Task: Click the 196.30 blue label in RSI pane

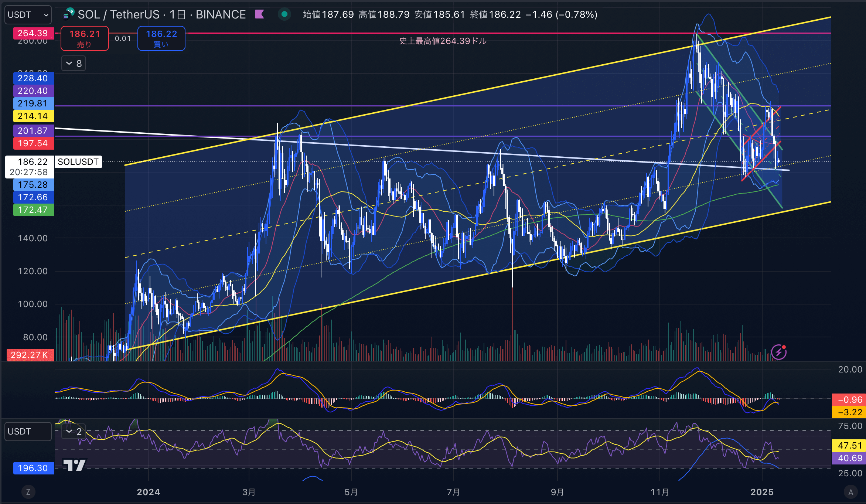Action: tap(33, 468)
